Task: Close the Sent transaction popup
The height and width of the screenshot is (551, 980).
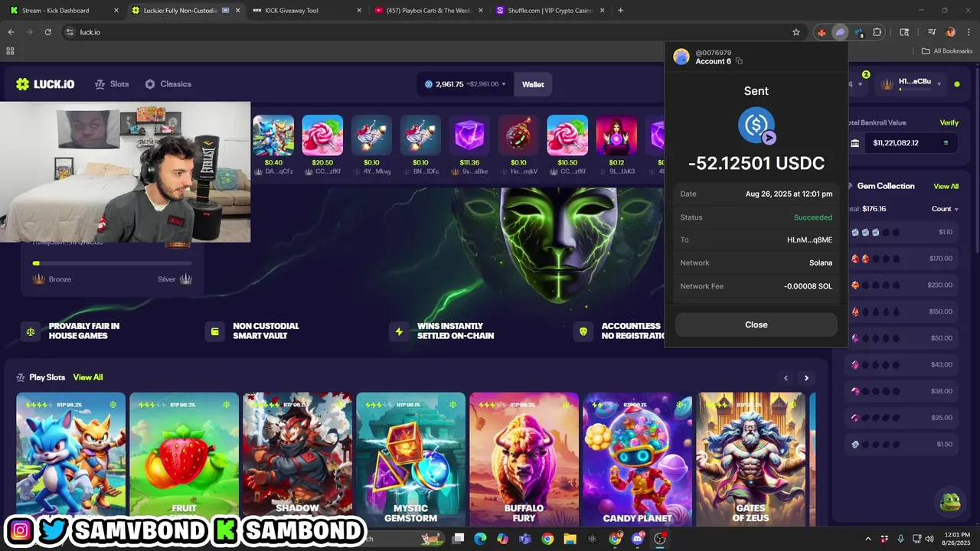Action: [x=756, y=324]
